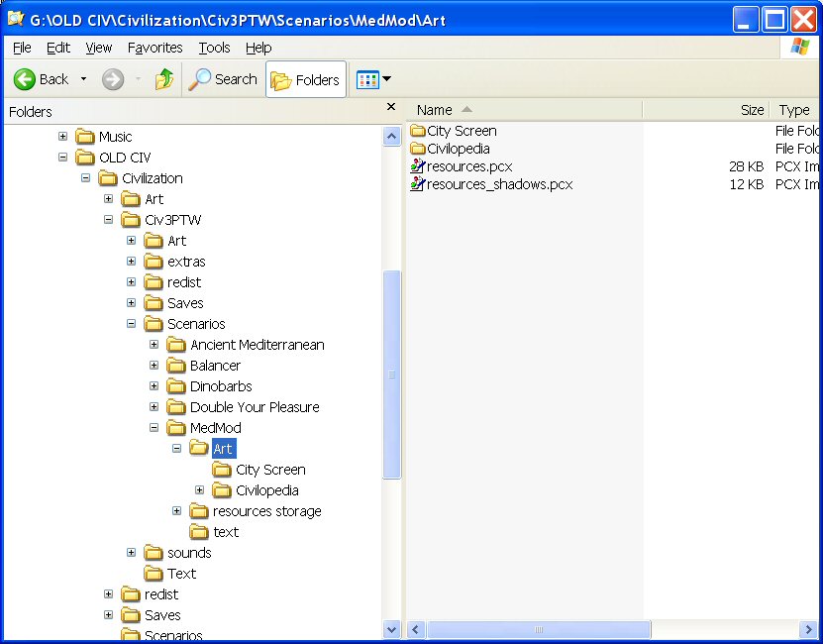Collapse the expanded Scenarios folder
Screen dimensions: 823x644
(x=131, y=324)
